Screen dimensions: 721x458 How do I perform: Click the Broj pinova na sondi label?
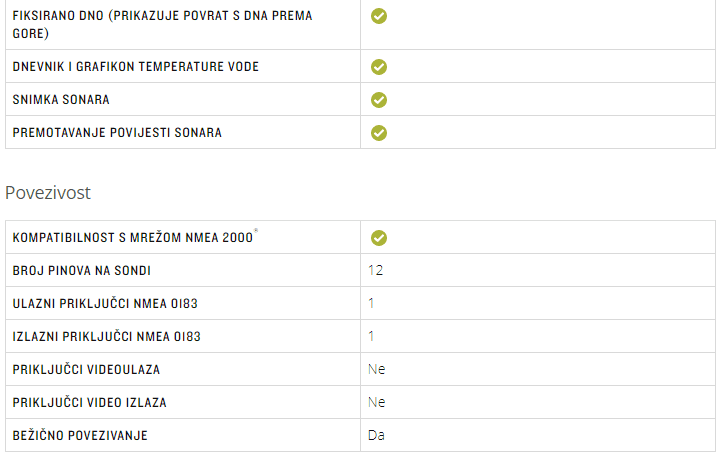81,271
